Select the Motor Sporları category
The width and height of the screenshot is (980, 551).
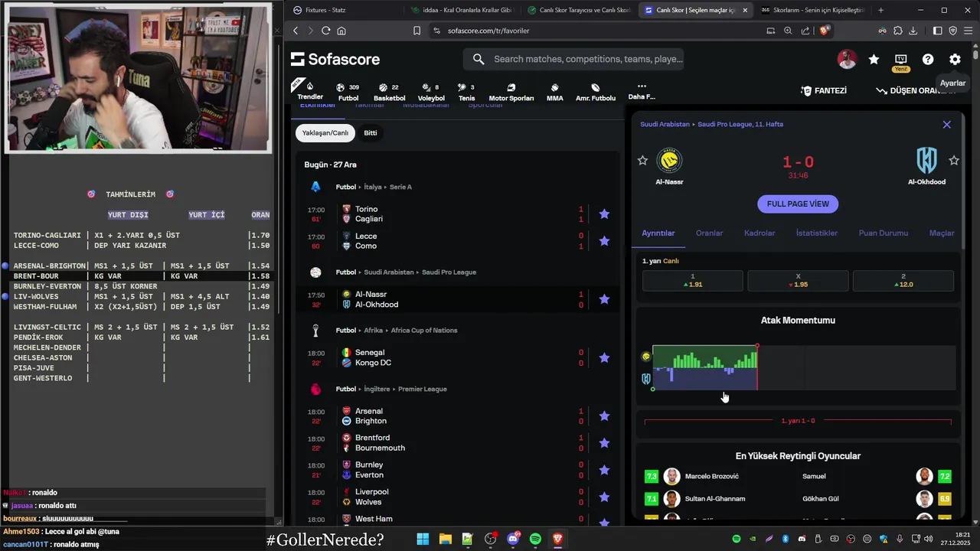coord(511,92)
